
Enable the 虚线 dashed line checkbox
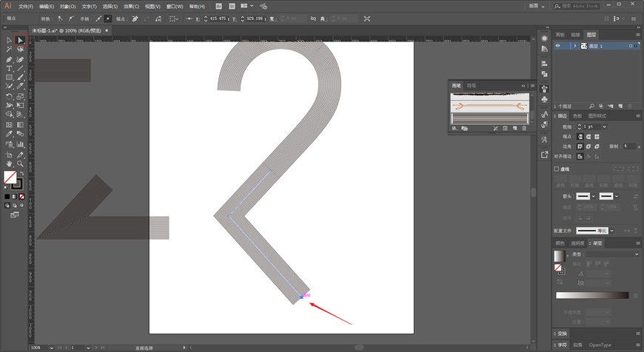pos(557,169)
